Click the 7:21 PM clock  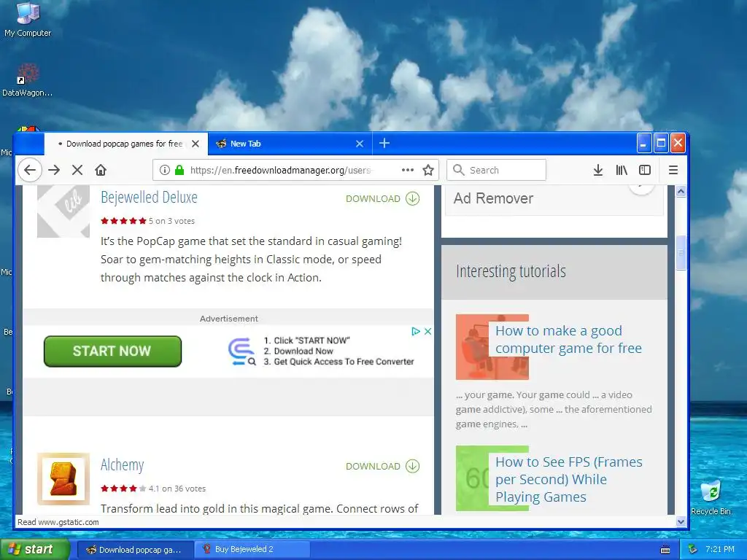coord(720,550)
